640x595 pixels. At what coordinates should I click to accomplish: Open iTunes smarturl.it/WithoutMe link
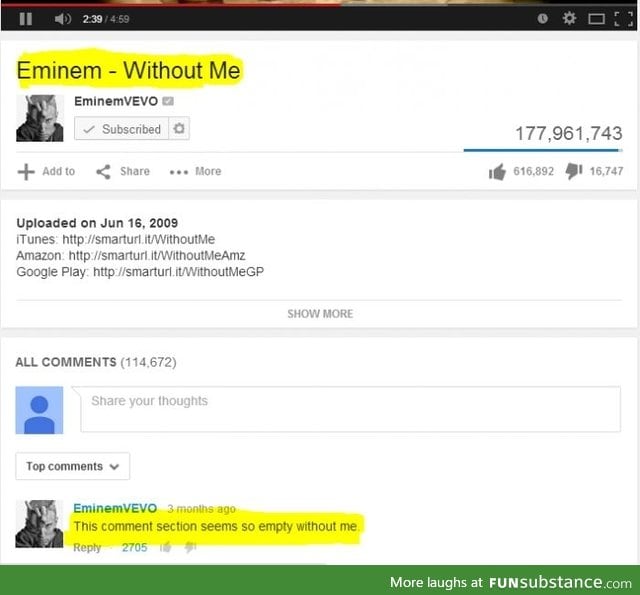point(138,240)
